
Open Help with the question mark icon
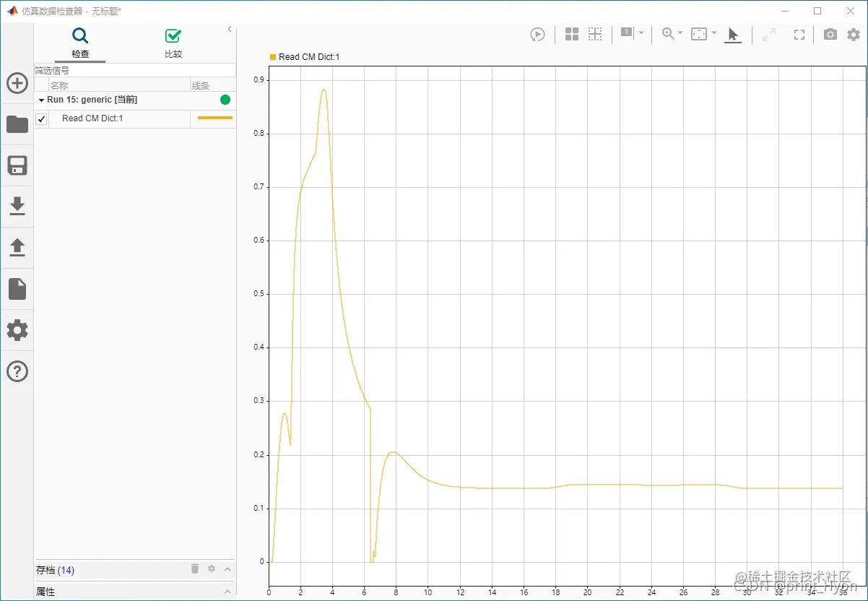(17, 371)
